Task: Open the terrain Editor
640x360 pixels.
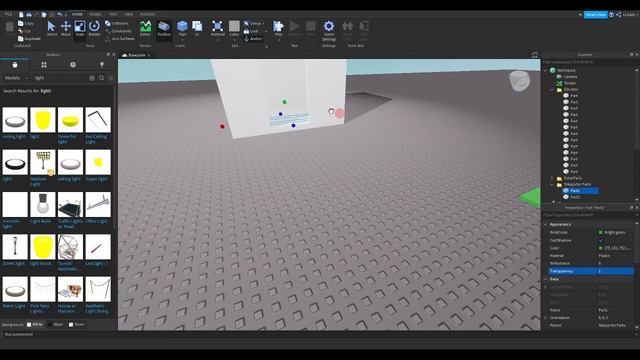Action: tap(145, 29)
